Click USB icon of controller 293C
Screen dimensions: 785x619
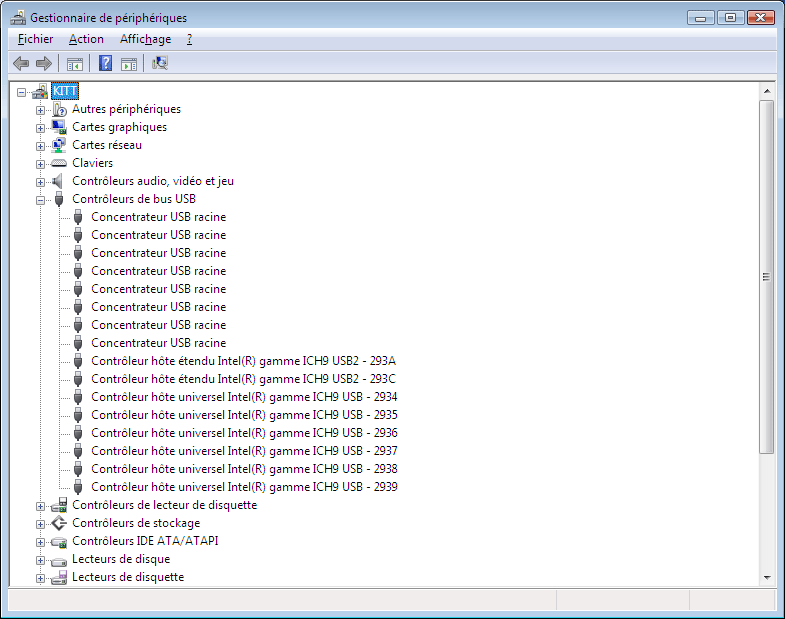coord(78,379)
